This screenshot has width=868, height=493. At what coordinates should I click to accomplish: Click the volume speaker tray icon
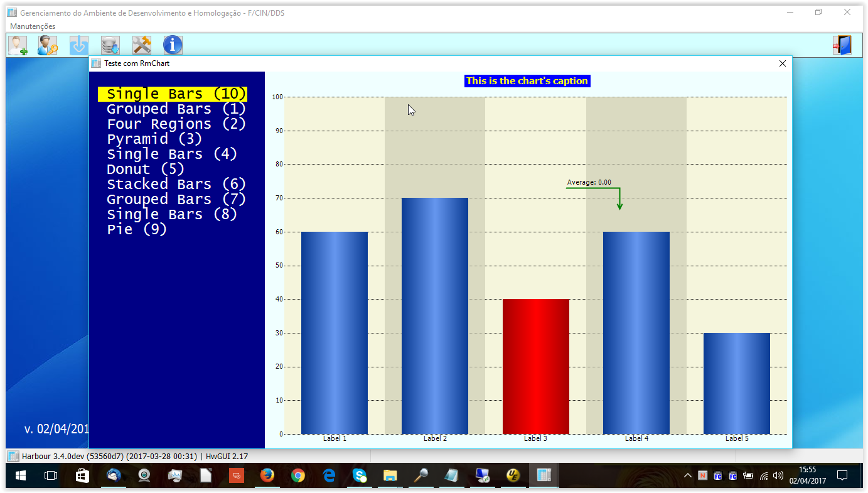click(778, 475)
